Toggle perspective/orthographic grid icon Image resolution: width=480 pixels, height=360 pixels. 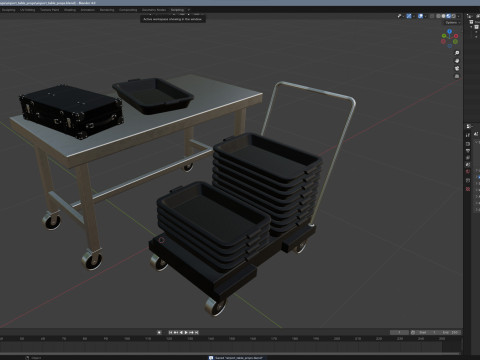457,76
